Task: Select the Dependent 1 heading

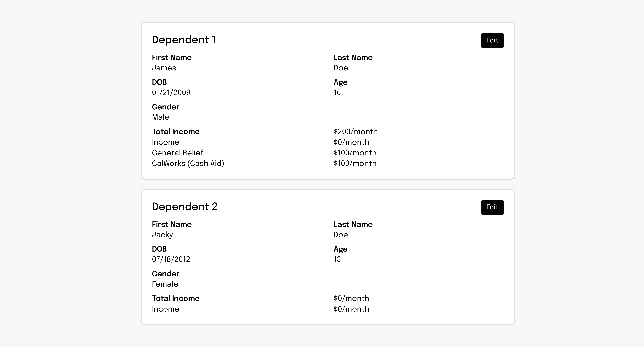Action: [184, 40]
